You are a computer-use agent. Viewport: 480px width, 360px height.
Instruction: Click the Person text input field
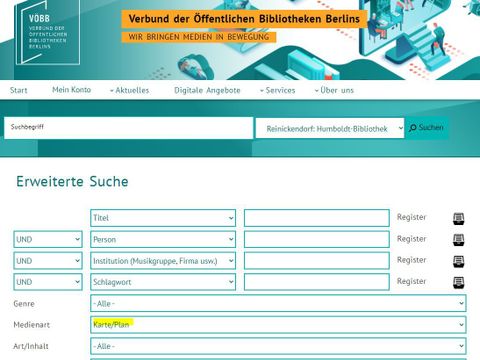coord(317,239)
